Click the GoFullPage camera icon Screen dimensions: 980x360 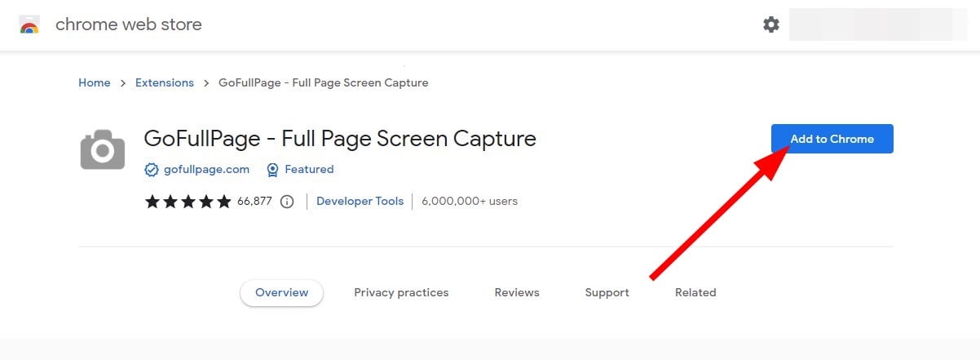tap(103, 149)
